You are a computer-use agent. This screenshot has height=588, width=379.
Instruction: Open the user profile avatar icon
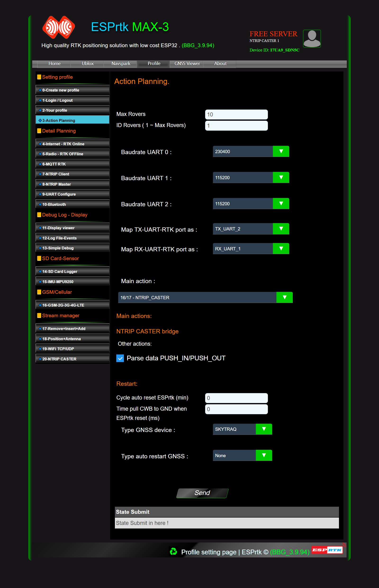coord(312,38)
